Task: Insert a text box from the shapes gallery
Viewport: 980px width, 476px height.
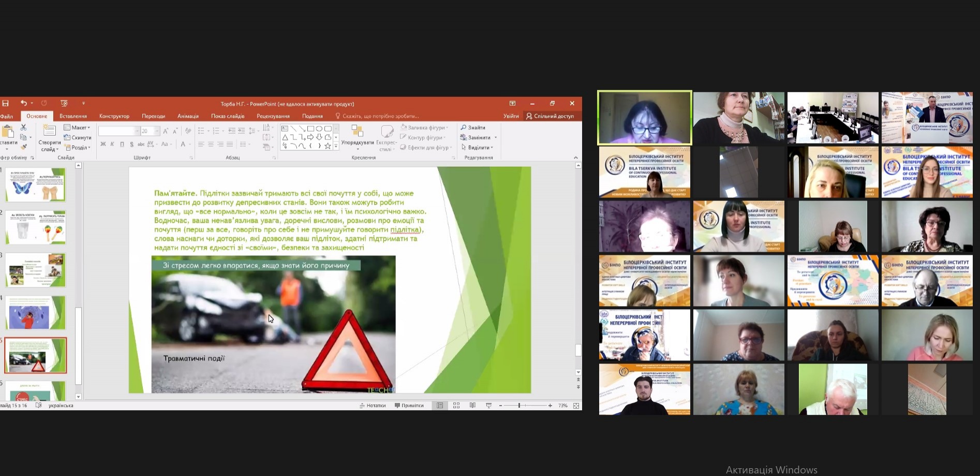Action: (x=285, y=128)
